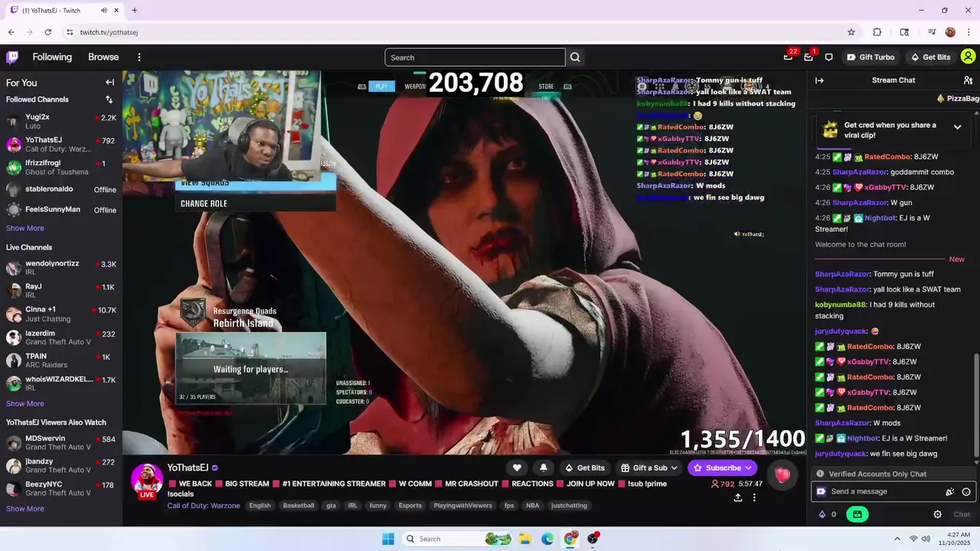The height and width of the screenshot is (551, 980).
Task: Collapse the For You sidebar
Action: (x=109, y=83)
